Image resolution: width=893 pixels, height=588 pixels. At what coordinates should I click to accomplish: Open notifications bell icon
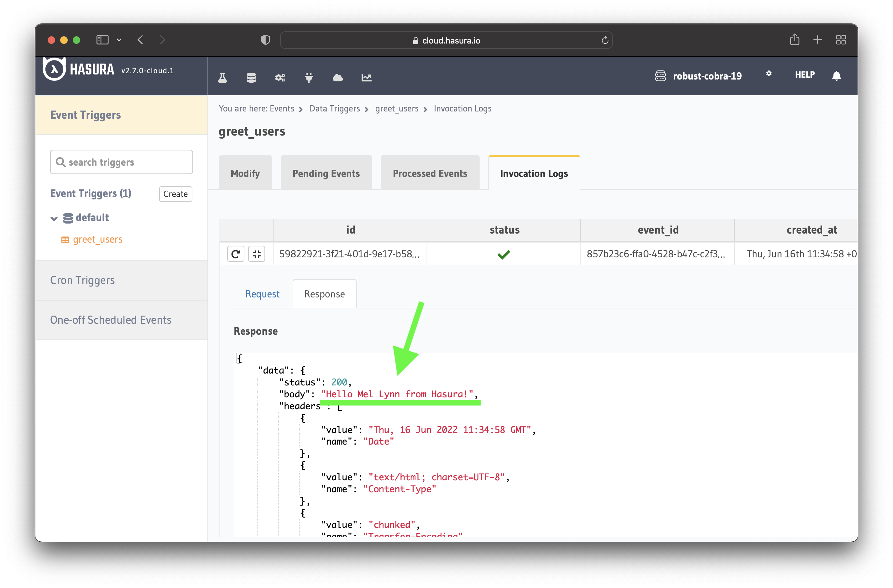(837, 76)
